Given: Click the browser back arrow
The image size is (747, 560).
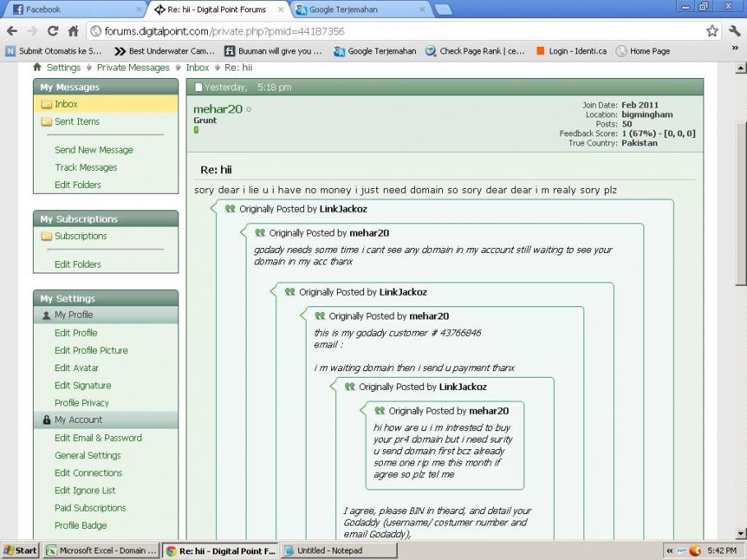Looking at the screenshot, I should (12, 31).
